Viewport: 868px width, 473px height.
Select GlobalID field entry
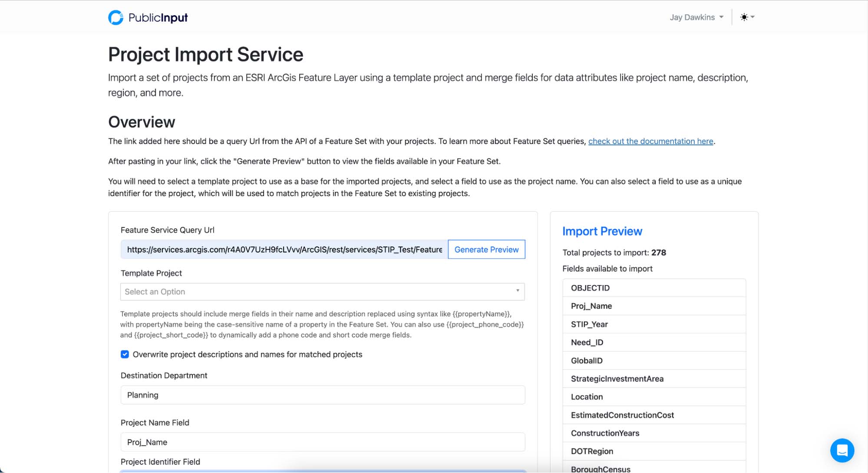(586, 361)
